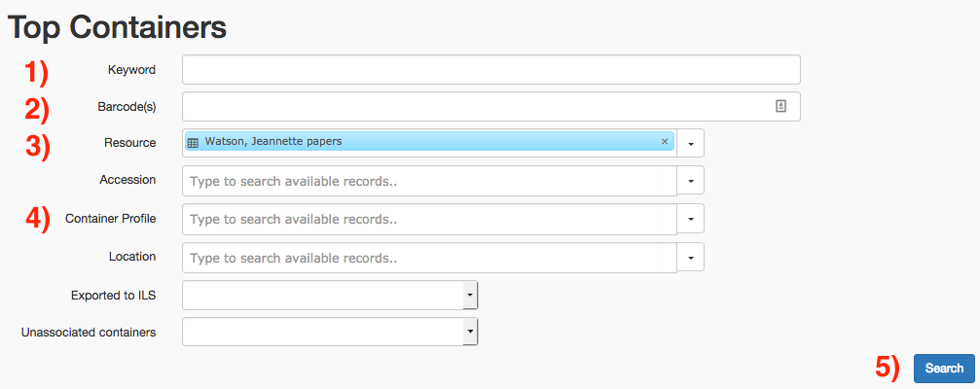This screenshot has height=389, width=980.
Task: Click the Exported to ILS label
Action: pyautogui.click(x=113, y=295)
